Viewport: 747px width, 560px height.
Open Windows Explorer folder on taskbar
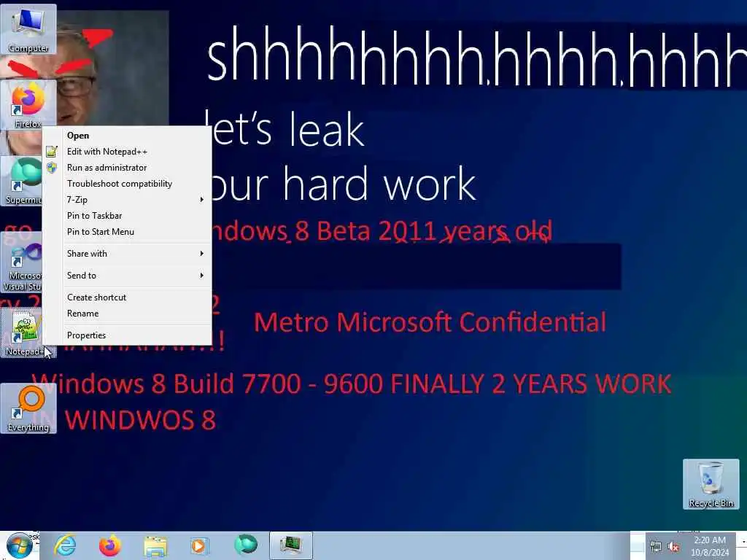tap(155, 546)
